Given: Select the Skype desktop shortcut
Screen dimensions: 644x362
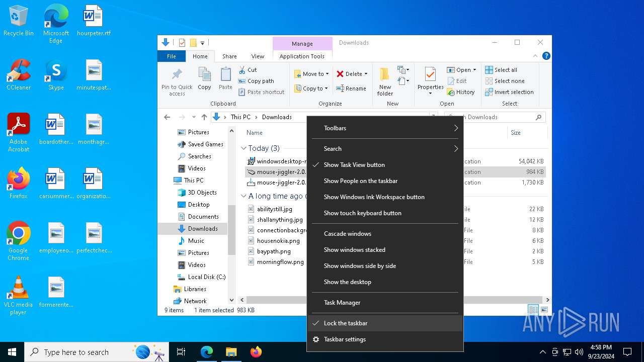Looking at the screenshot, I should pos(56,75).
